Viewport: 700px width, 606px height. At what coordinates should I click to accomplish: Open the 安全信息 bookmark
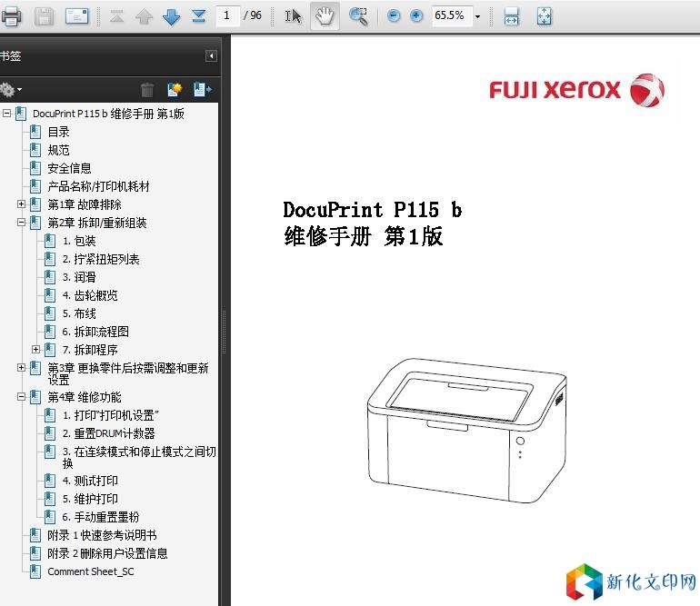click(69, 168)
